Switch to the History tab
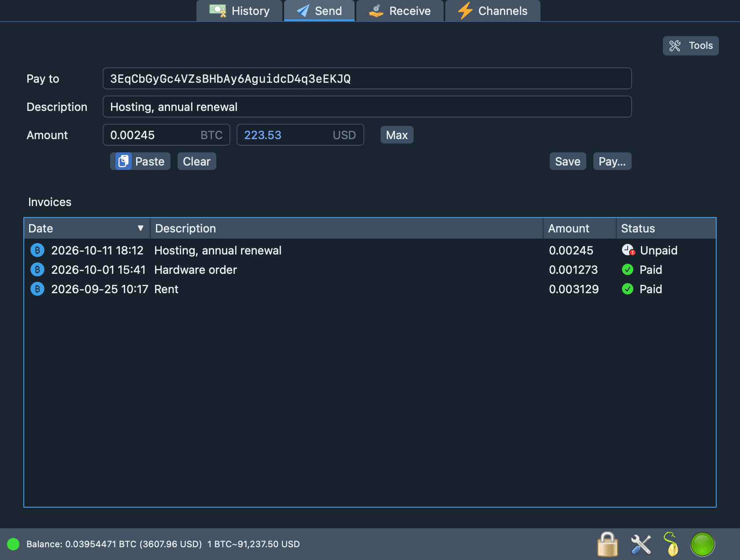 point(239,11)
